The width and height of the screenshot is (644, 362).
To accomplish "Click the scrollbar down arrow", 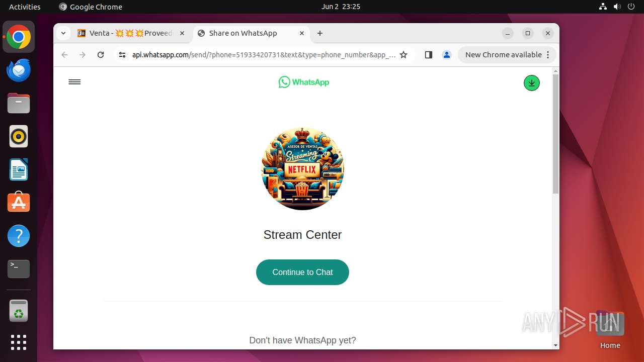I will [555, 345].
